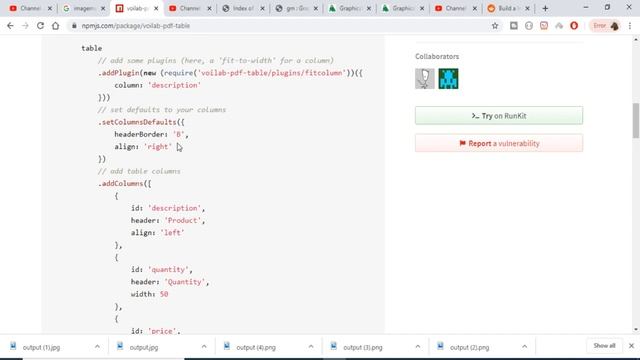Go back using the browser back arrow
640x360 pixels.
[x=10, y=26]
